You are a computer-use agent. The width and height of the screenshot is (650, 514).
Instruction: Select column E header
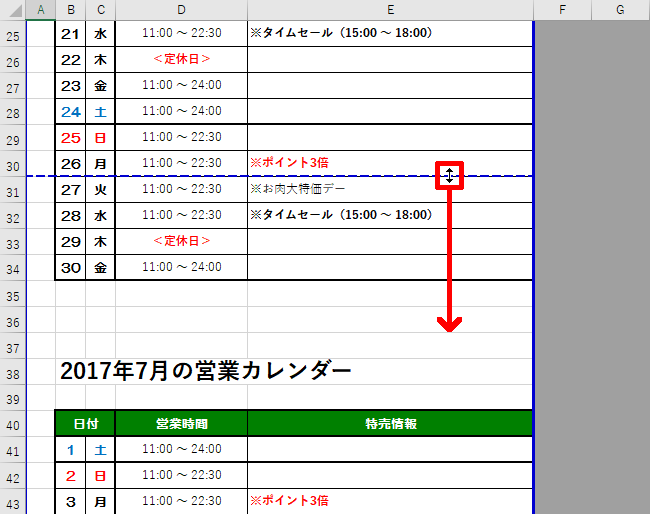[390, 10]
